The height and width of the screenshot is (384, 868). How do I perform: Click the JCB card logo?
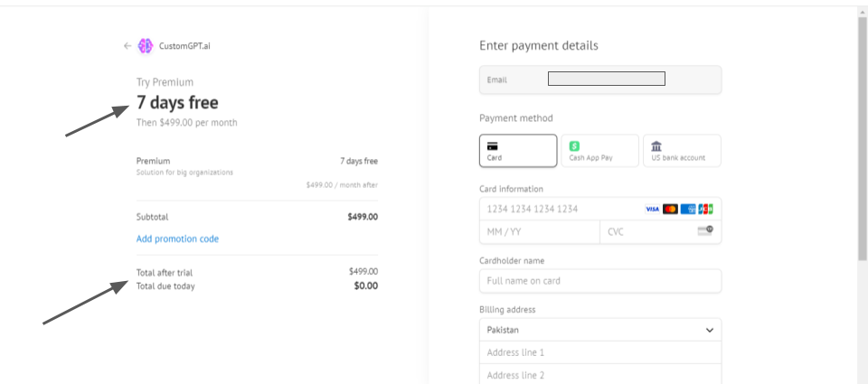coord(705,209)
